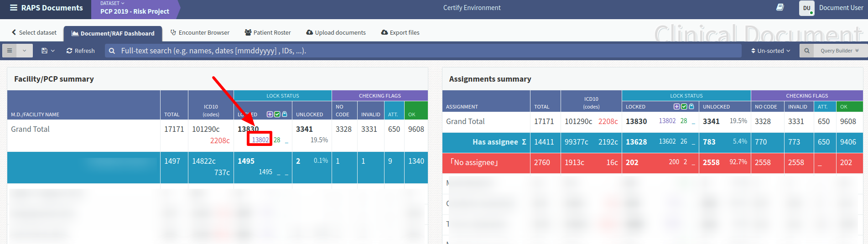The width and height of the screenshot is (868, 244).
Task: Select the No assignee row label
Action: click(474, 162)
